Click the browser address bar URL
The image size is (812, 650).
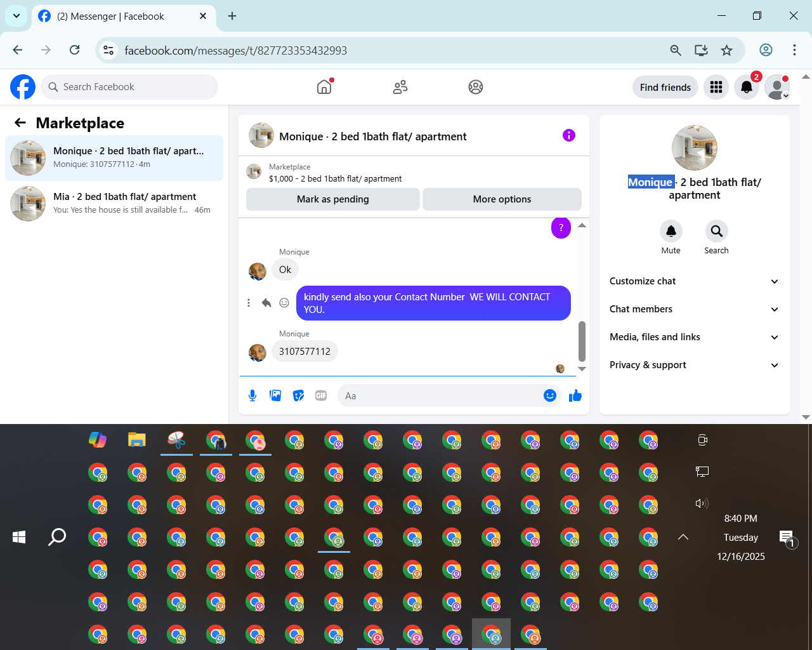(x=235, y=50)
